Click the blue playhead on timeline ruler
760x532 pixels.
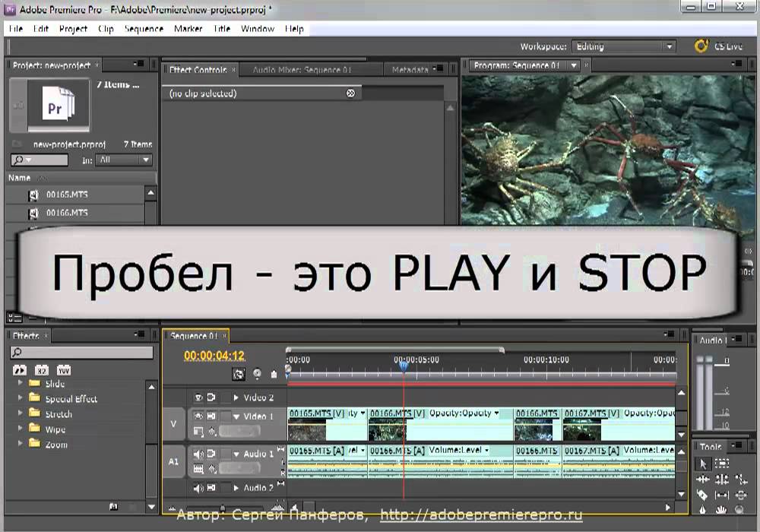click(404, 366)
